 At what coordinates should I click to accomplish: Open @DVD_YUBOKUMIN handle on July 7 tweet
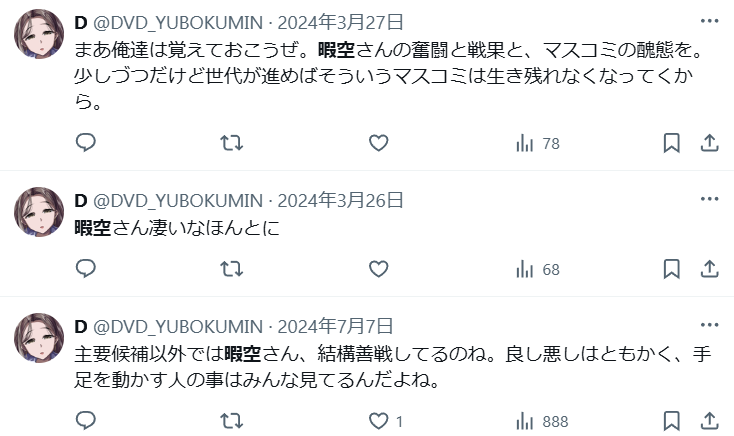[x=178, y=326]
